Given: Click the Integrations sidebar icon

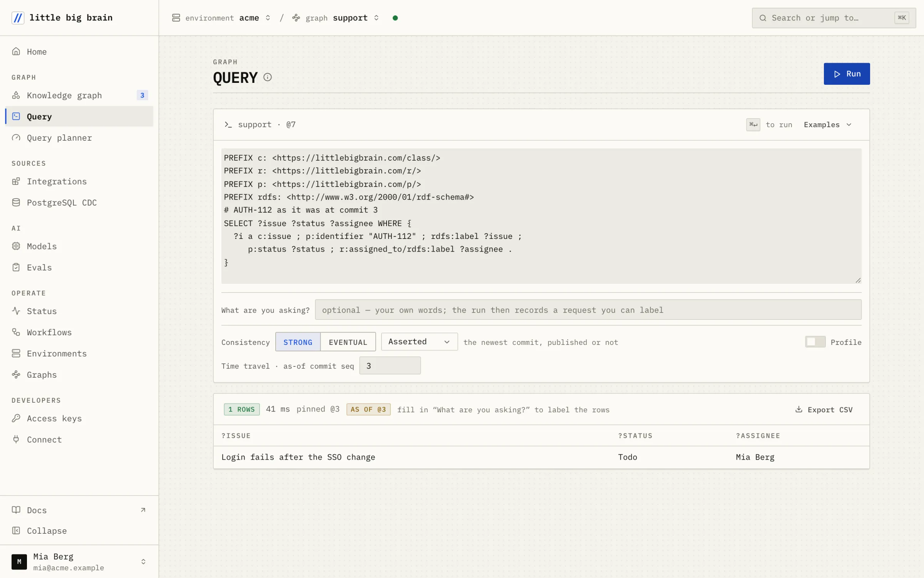Looking at the screenshot, I should coord(16,181).
